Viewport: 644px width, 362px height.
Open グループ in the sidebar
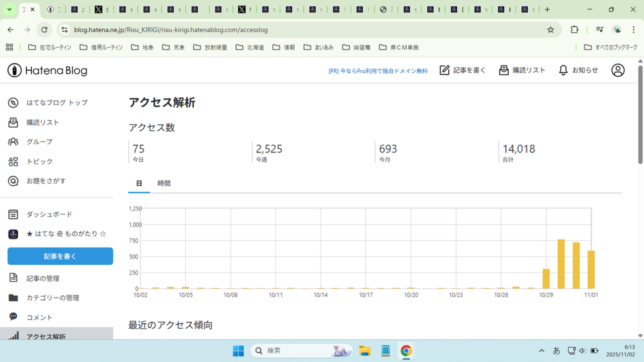pyautogui.click(x=39, y=142)
